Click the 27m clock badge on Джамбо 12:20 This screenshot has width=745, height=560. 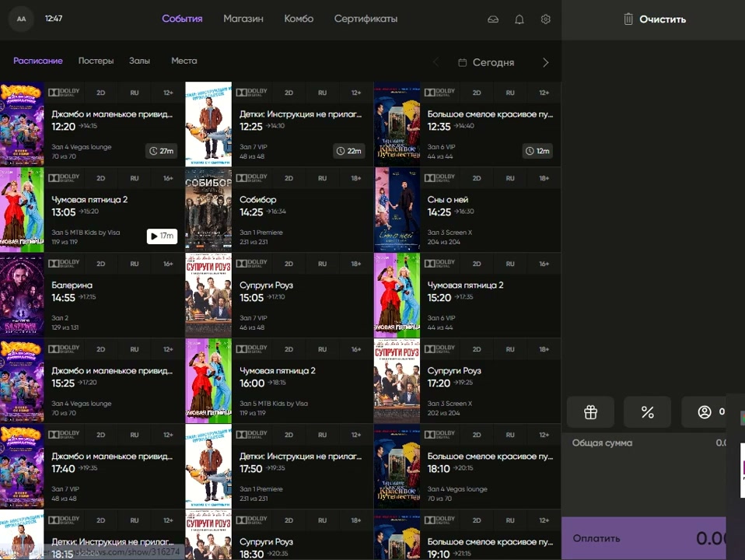162,151
